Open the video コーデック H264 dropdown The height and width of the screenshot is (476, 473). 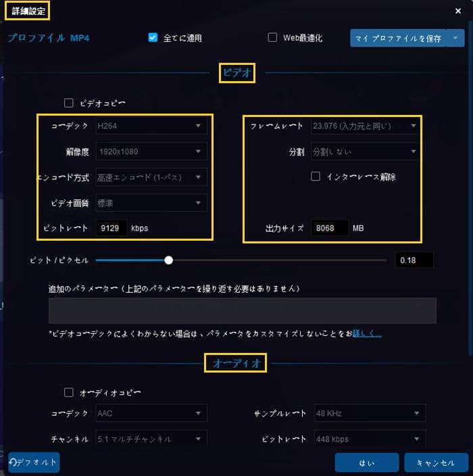[x=151, y=126]
